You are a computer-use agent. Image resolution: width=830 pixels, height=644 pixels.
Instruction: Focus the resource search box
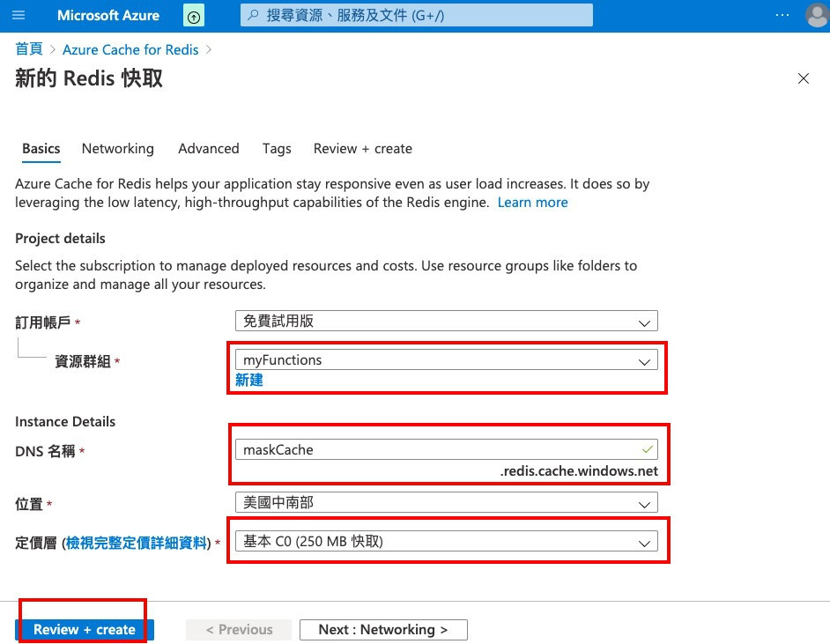[x=417, y=15]
